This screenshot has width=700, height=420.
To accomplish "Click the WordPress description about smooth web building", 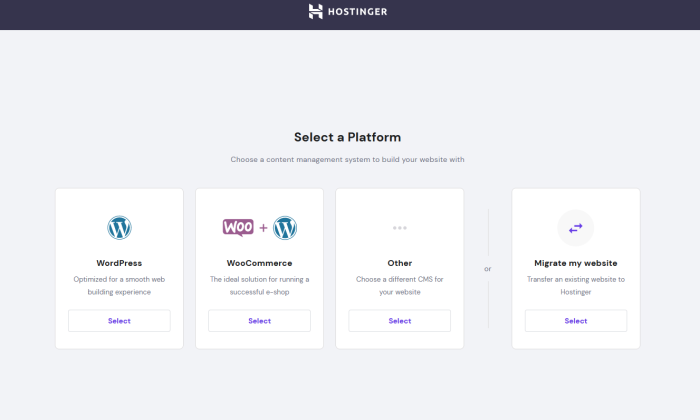I will click(x=119, y=286).
